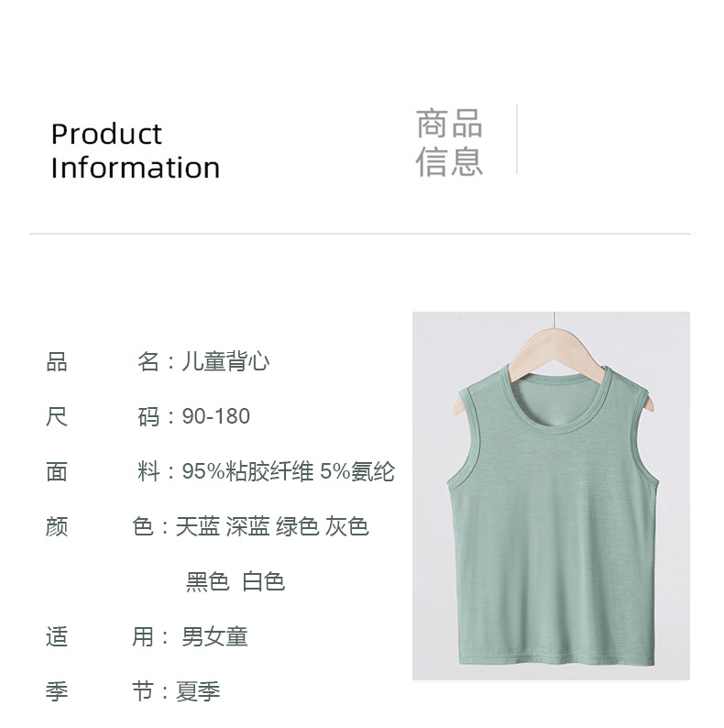This screenshot has height=728, width=724.
Task: Click the 商品信息 Chinese title
Action: click(449, 142)
